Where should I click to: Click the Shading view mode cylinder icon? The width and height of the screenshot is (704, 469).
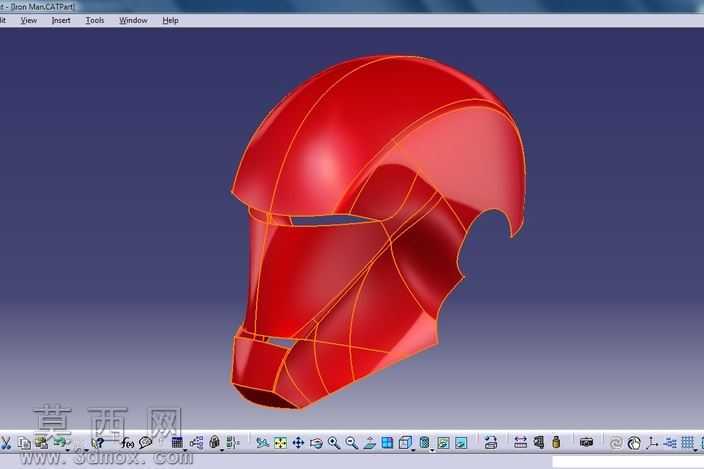pos(424,443)
